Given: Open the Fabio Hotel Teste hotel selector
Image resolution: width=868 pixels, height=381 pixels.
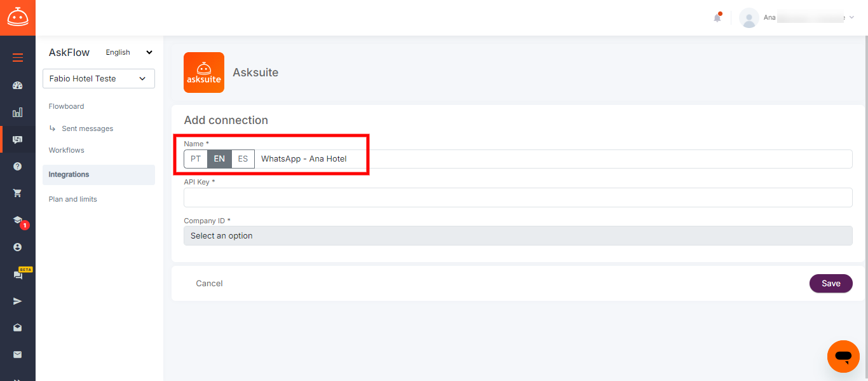Looking at the screenshot, I should 98,78.
